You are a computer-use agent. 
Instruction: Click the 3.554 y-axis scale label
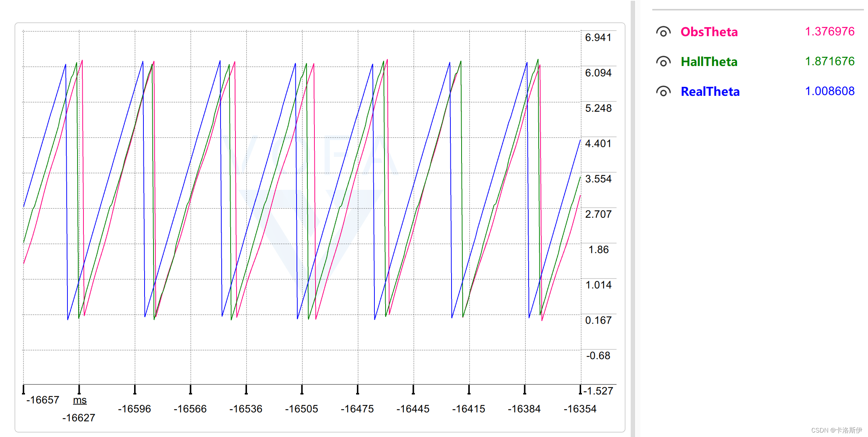pos(598,179)
